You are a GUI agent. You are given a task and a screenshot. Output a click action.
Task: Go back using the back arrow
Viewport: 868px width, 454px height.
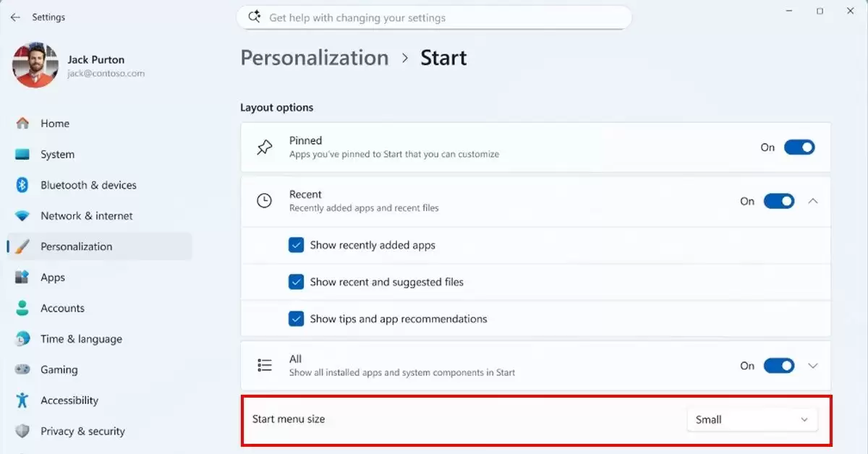click(15, 17)
